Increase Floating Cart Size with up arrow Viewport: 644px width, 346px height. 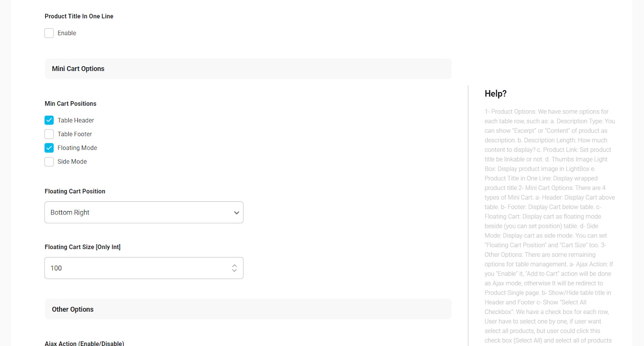tap(234, 265)
